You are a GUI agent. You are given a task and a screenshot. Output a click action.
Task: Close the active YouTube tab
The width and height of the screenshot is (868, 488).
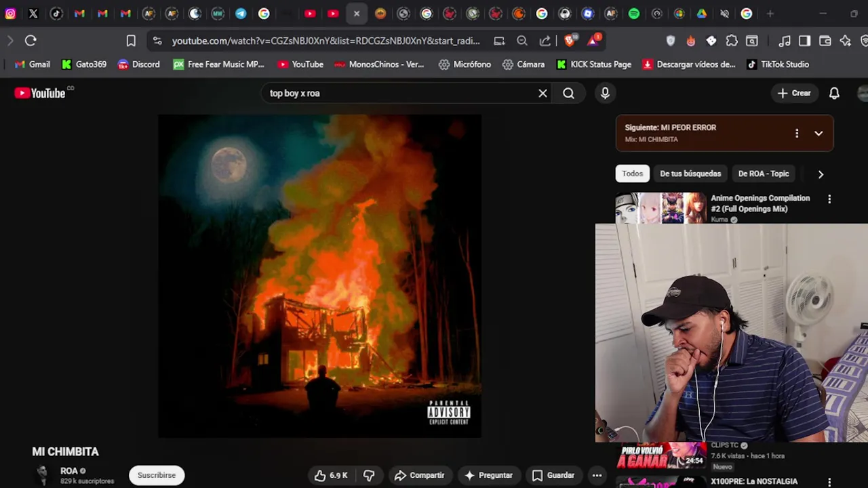[356, 14]
